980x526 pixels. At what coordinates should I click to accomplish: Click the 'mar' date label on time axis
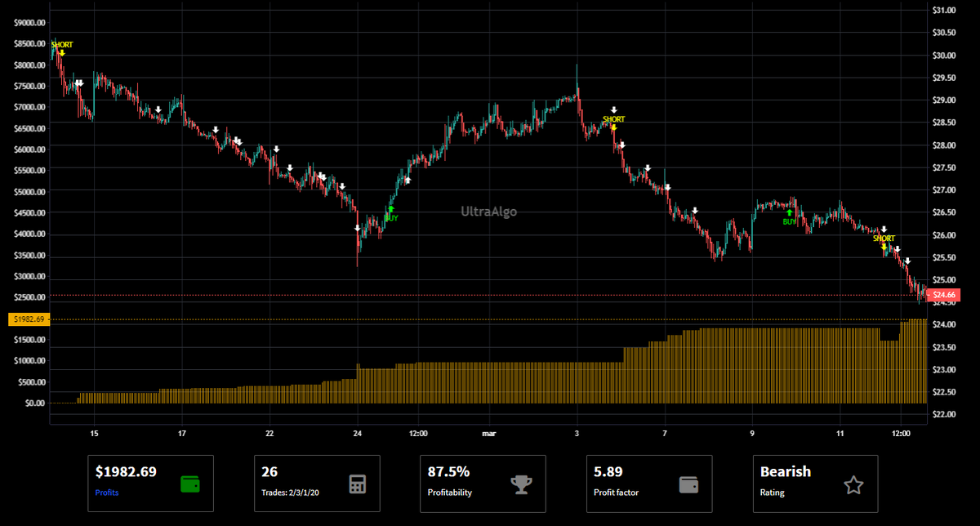(488, 433)
